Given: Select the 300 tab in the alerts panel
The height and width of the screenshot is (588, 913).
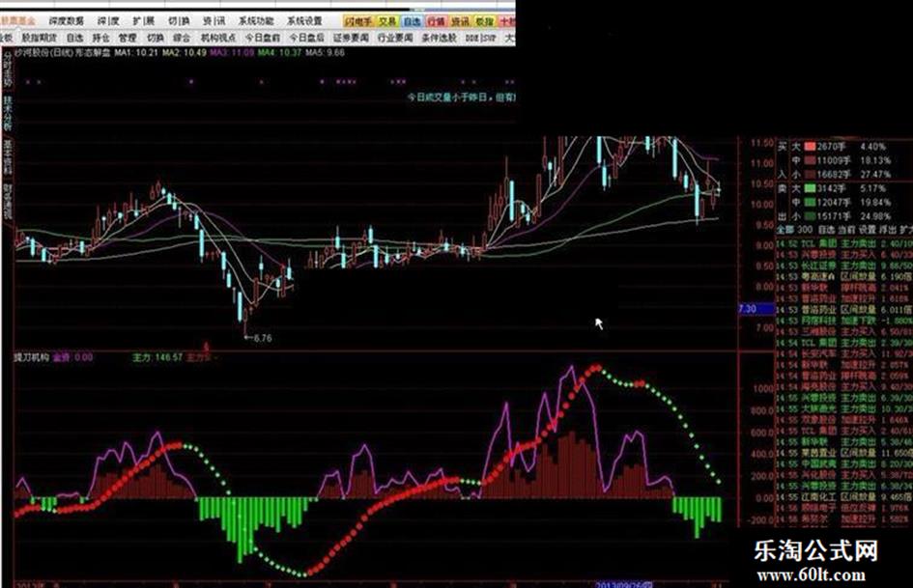Looking at the screenshot, I should click(x=806, y=230).
